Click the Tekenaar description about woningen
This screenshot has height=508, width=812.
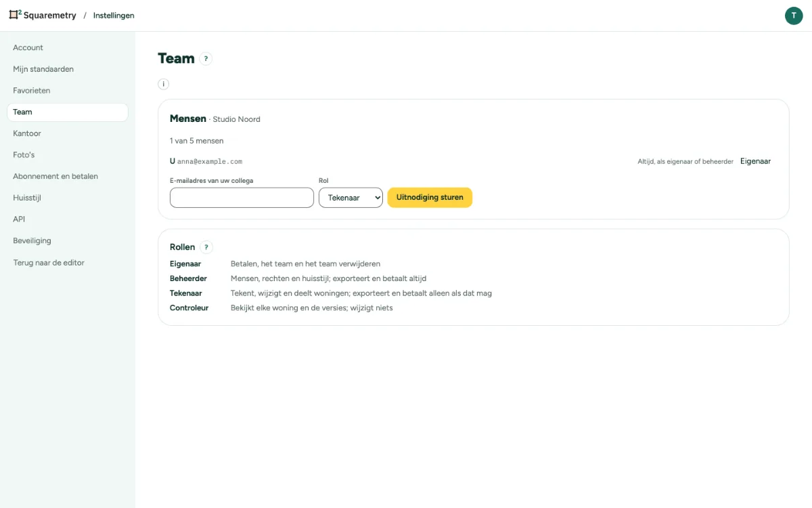click(361, 293)
